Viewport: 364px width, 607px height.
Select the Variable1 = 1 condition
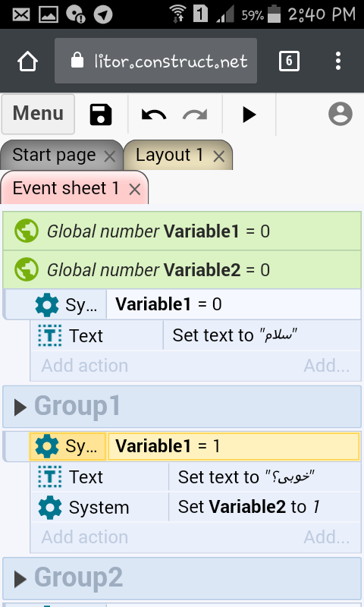[234, 446]
